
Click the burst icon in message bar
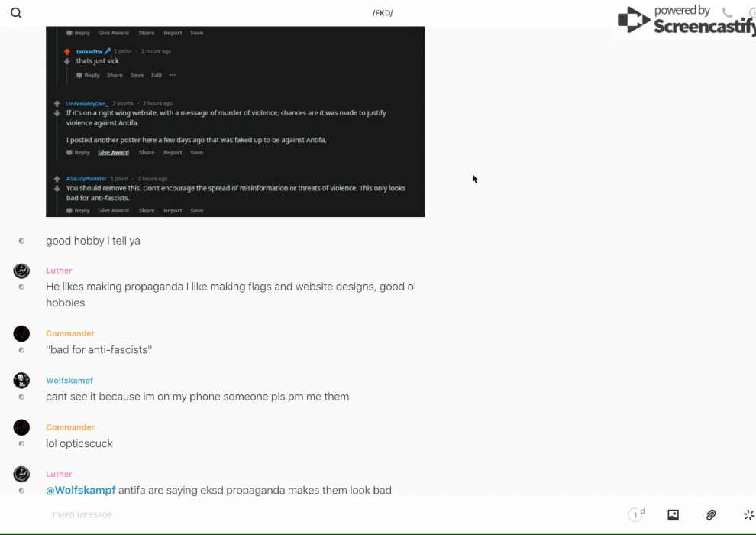748,515
